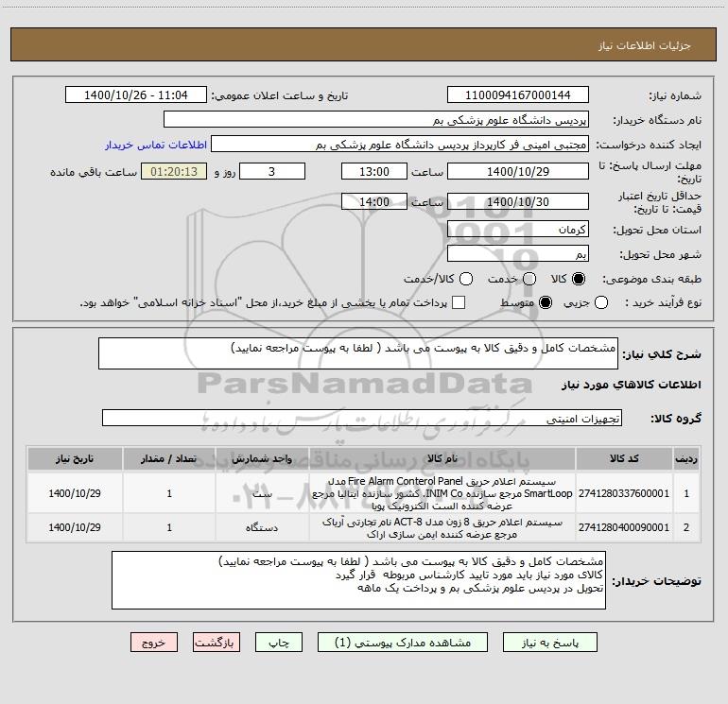Click the unit cell ست in row 1

coord(262,493)
